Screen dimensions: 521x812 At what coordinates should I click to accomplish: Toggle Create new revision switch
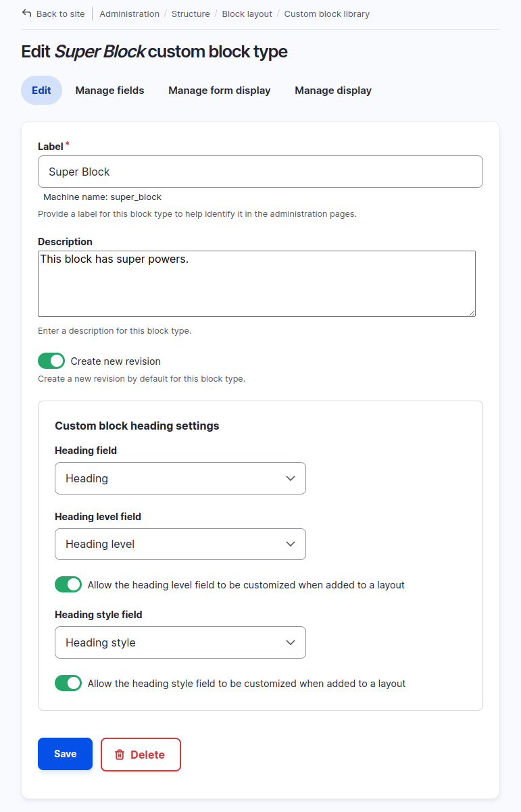point(51,361)
